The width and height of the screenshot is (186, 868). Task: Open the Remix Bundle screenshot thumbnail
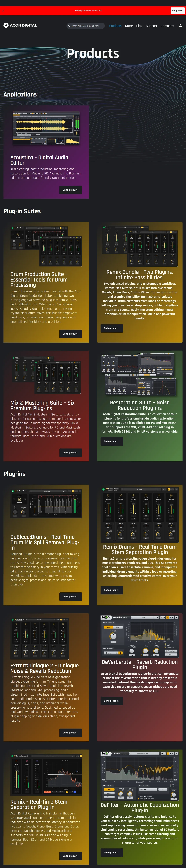coord(140,246)
